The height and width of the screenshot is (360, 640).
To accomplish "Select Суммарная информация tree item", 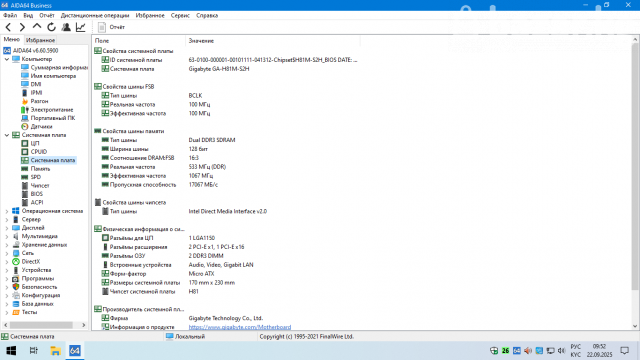I will pos(59,67).
